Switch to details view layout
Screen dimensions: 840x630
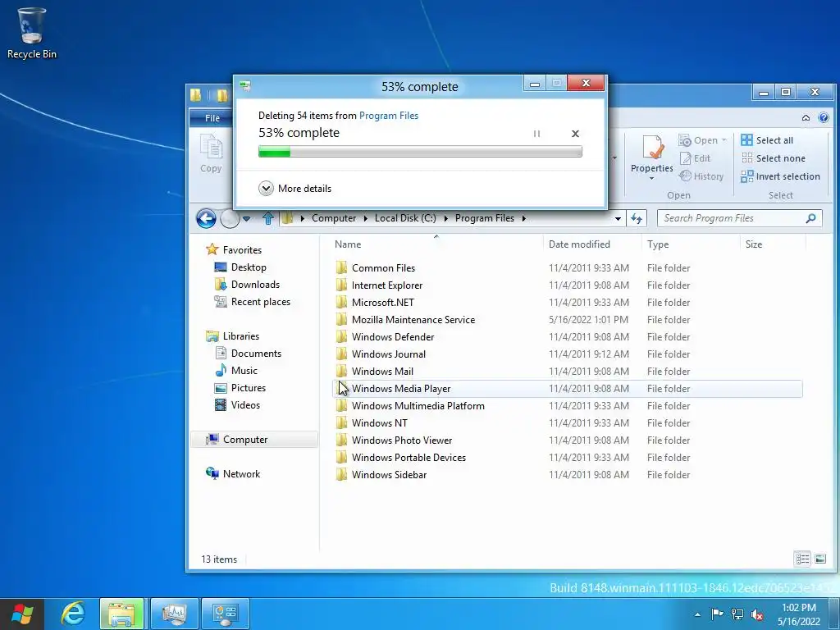coord(802,559)
